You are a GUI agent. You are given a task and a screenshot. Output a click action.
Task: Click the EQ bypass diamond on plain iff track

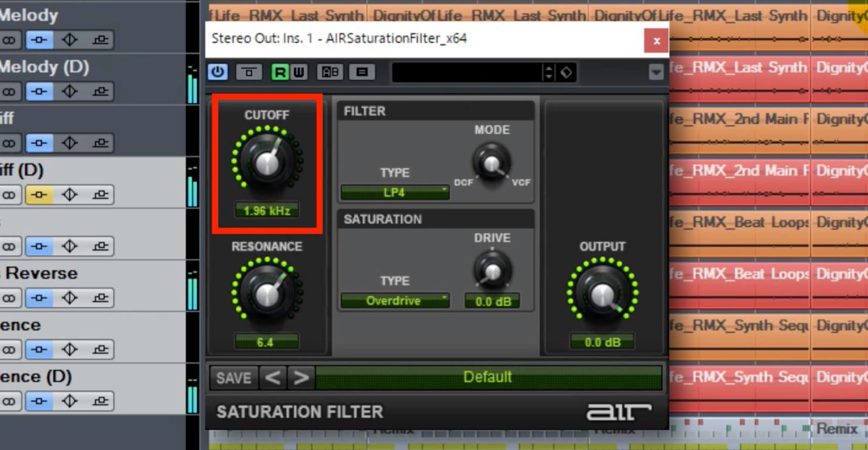(70, 143)
